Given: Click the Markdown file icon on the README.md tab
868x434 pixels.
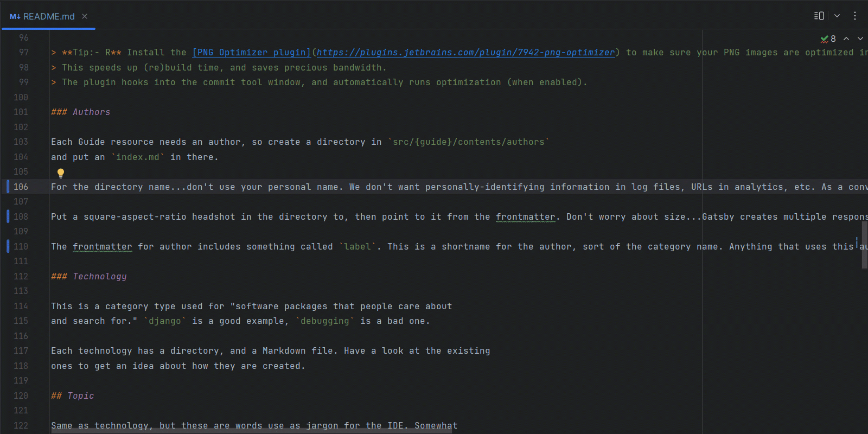Looking at the screenshot, I should [x=15, y=16].
